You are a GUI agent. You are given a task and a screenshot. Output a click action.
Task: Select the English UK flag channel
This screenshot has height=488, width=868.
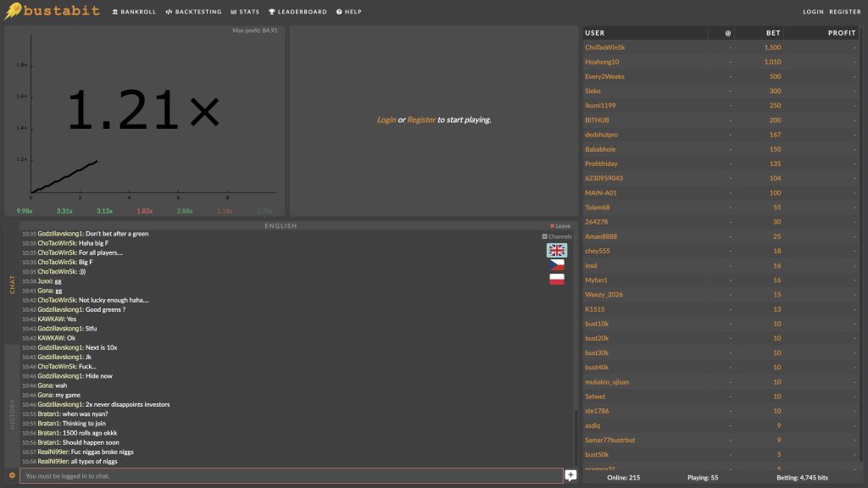coord(556,250)
